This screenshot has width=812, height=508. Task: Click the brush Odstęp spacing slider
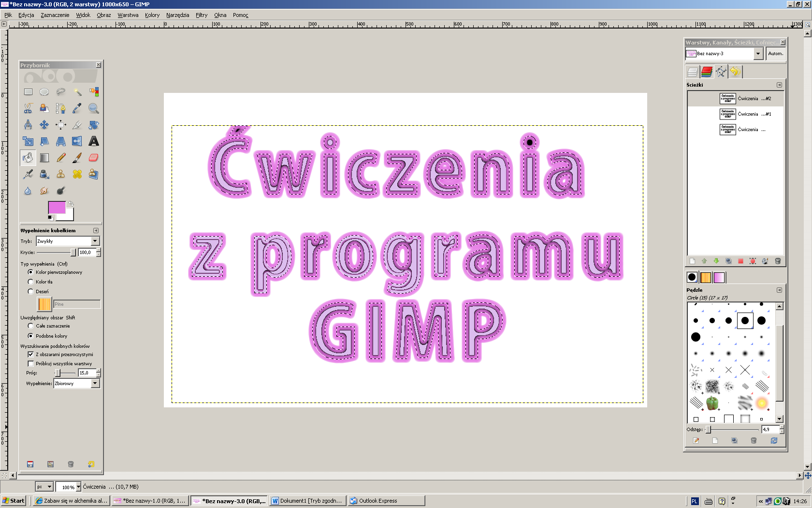[x=732, y=430]
